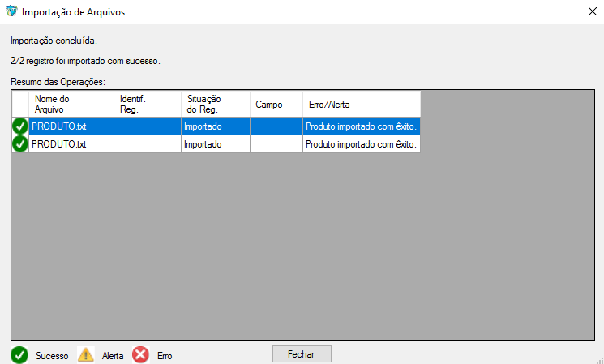This screenshot has height=364, width=604.
Task: Close the Importação de Arquivos window
Action: (593, 11)
